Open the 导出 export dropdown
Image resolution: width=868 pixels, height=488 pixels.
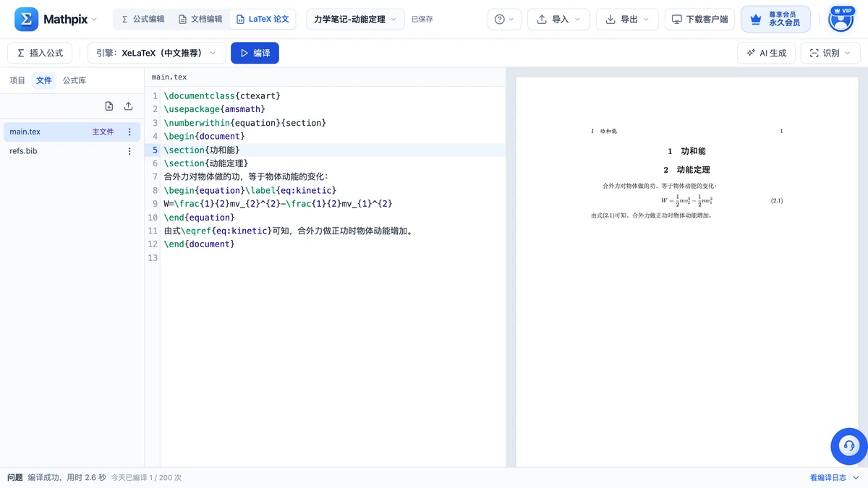click(x=627, y=20)
